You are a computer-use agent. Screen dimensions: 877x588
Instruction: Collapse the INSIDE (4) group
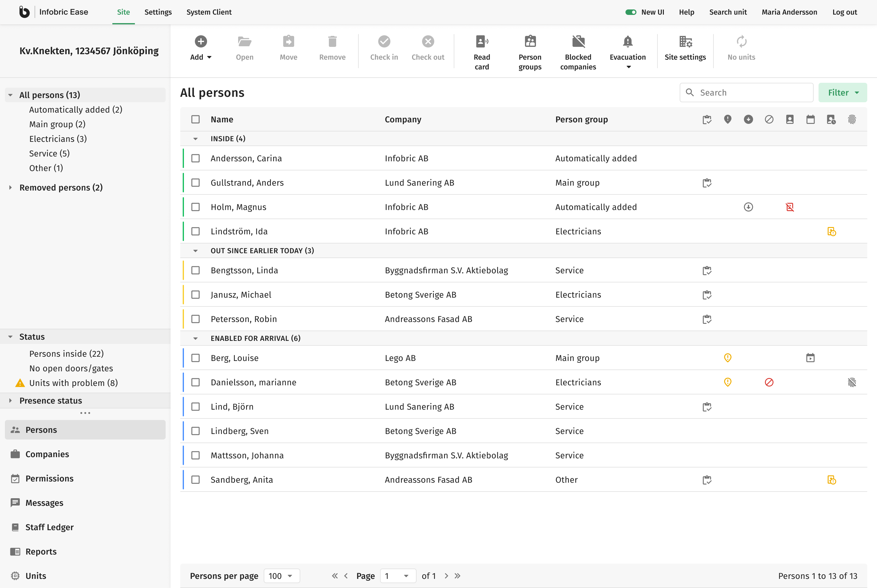coord(195,139)
